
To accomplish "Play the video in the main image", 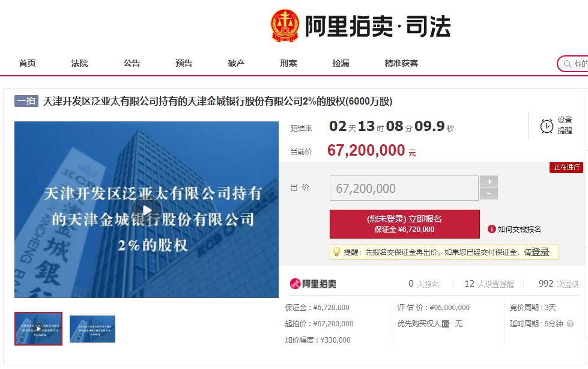I will point(147,210).
